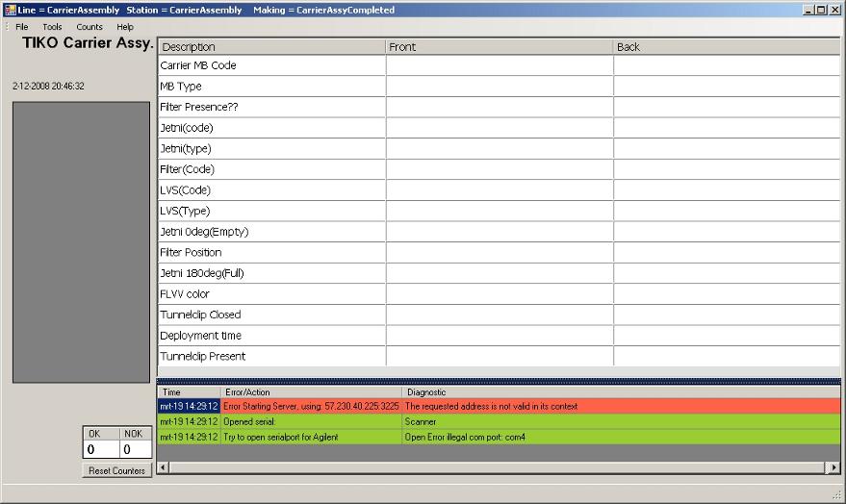The image size is (846, 504).
Task: Select the LVS(Type) row
Action: pyautogui.click(x=500, y=211)
